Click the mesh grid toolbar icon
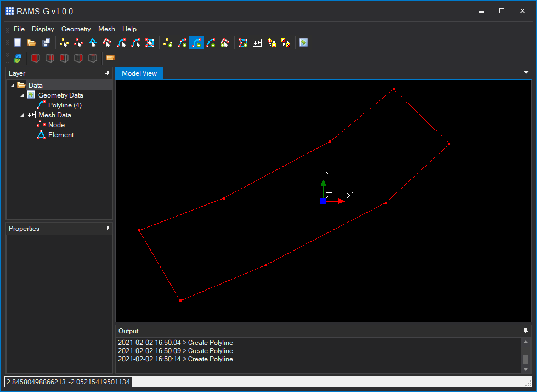The width and height of the screenshot is (537, 392). pos(257,43)
